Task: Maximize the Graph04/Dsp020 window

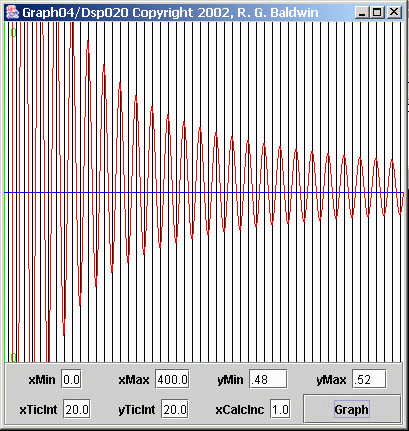Action: pyautogui.click(x=377, y=13)
